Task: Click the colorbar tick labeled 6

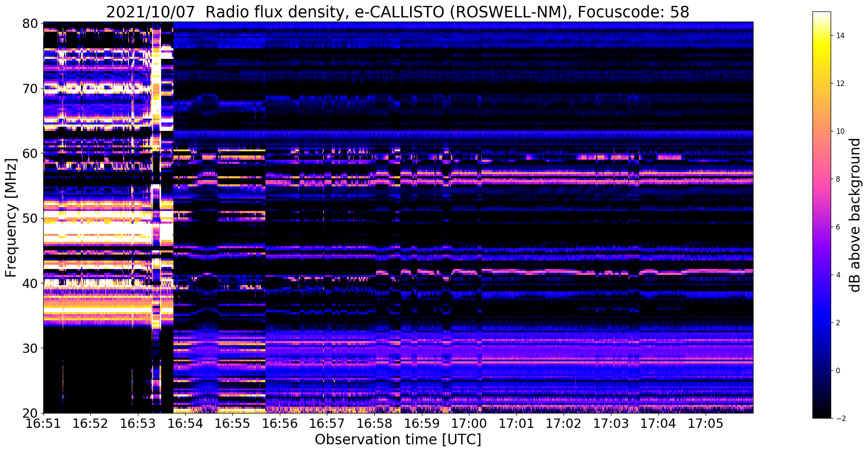Action: point(838,227)
